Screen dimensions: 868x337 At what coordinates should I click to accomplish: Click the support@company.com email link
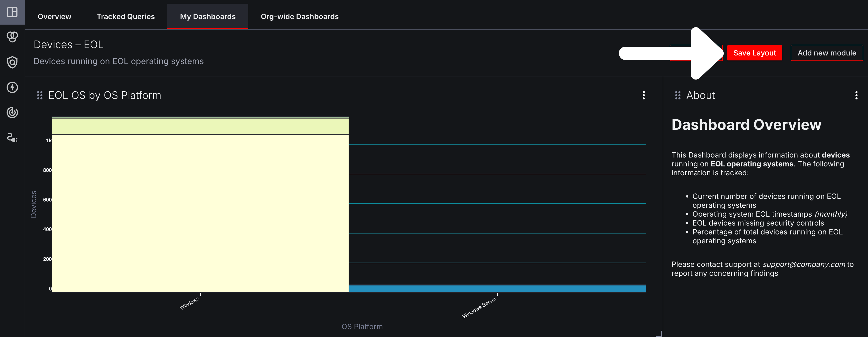(x=804, y=264)
